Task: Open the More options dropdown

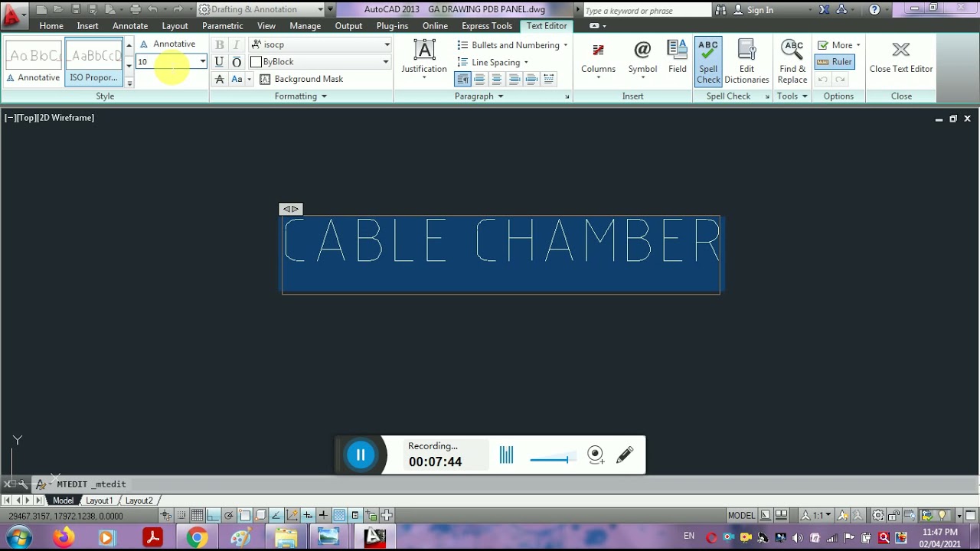Action: (x=838, y=45)
